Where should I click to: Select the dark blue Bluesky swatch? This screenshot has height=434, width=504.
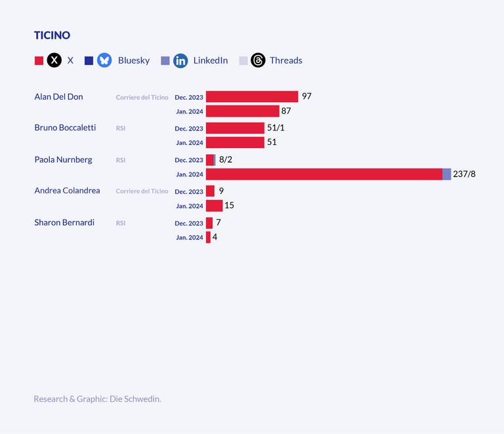click(89, 60)
